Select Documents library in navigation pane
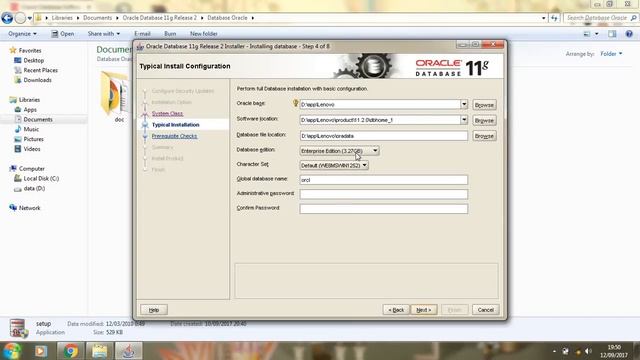The width and height of the screenshot is (640, 360). tap(38, 120)
